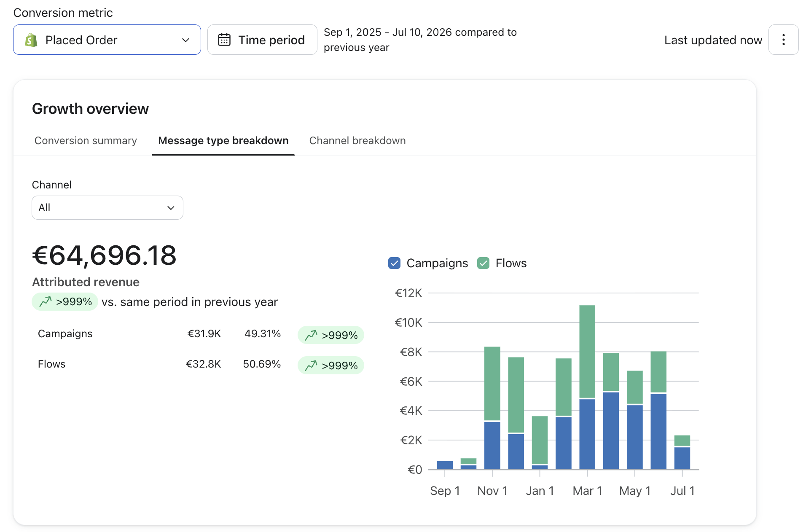Click the calendar icon in Time period
806x532 pixels.
pyautogui.click(x=224, y=40)
